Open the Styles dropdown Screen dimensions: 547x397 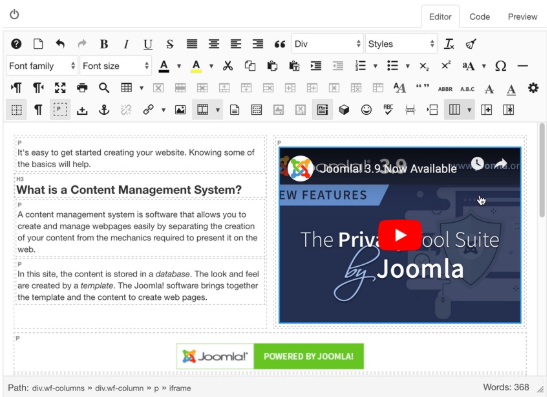401,44
